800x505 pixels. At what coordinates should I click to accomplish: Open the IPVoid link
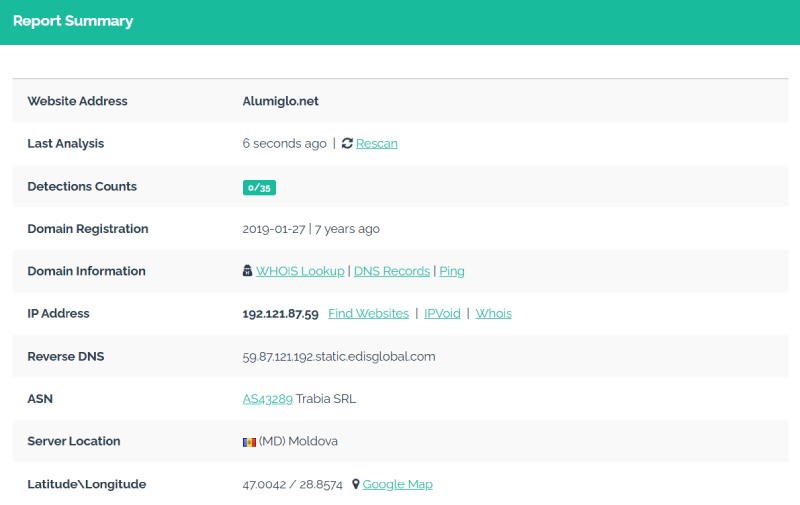tap(442, 314)
